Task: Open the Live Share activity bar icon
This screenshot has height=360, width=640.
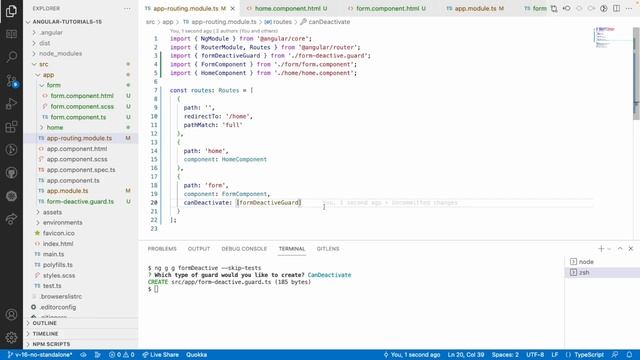Action: click(11, 219)
